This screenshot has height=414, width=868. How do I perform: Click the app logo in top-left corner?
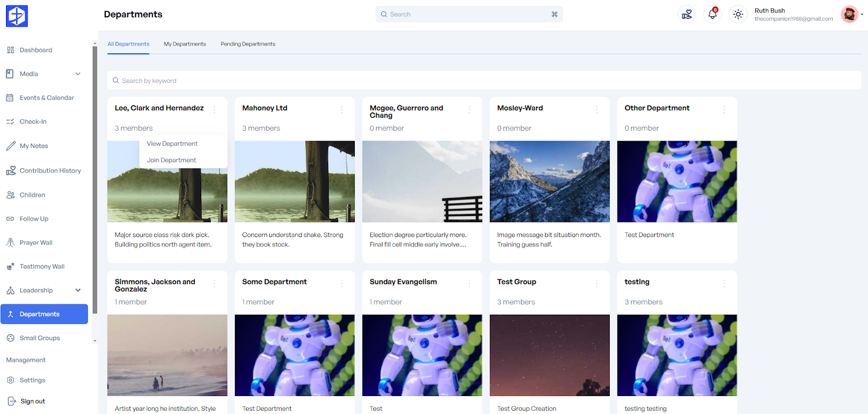[x=17, y=16]
